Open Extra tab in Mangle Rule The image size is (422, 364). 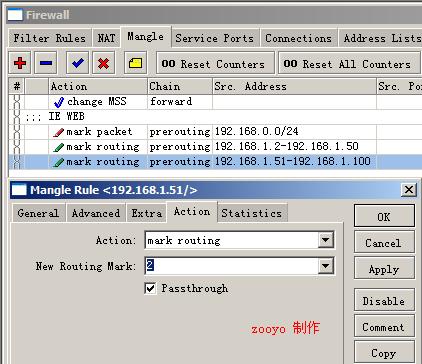click(147, 213)
